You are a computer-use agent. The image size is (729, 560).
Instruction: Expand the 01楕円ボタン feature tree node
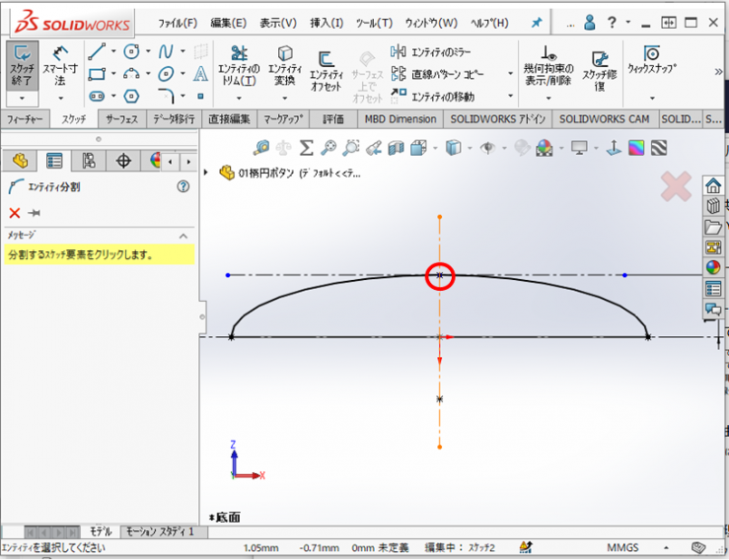tap(206, 173)
